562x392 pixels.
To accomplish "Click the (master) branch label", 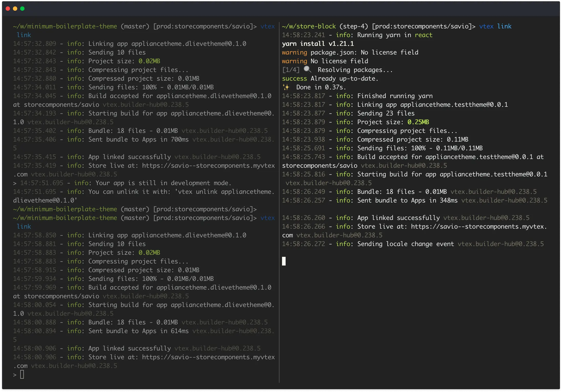I will [135, 26].
